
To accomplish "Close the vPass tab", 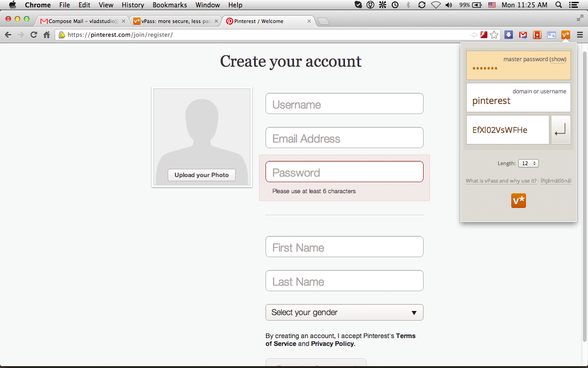I will [x=216, y=21].
